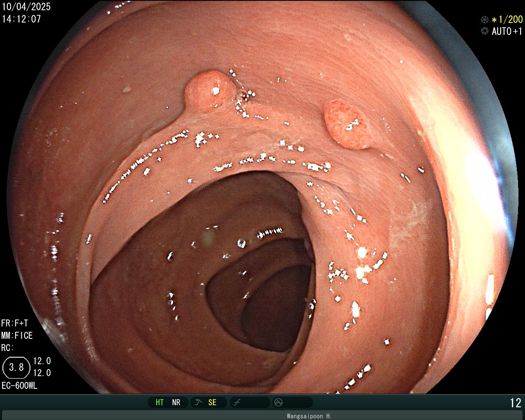
Task: Click the iris icon beside AUTO+1
Action: 485,31
